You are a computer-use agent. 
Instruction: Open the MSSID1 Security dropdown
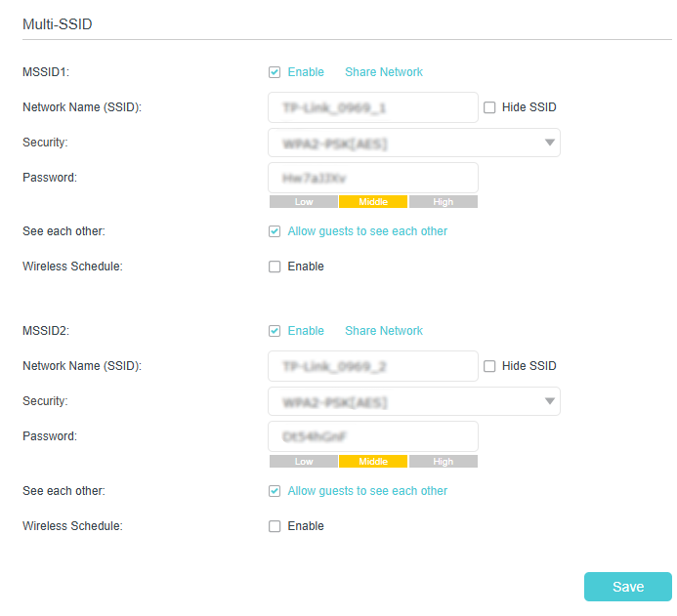[x=414, y=143]
